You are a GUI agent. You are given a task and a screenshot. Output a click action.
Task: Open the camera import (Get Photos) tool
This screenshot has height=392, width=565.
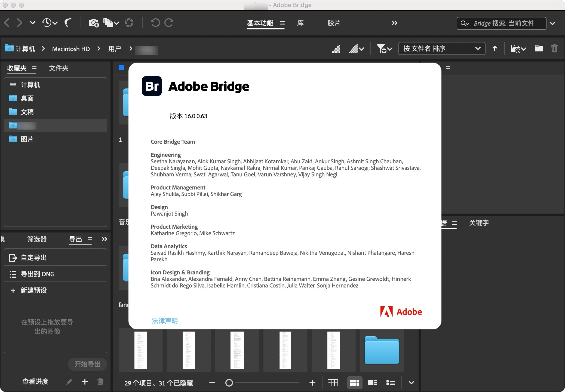[x=94, y=23]
